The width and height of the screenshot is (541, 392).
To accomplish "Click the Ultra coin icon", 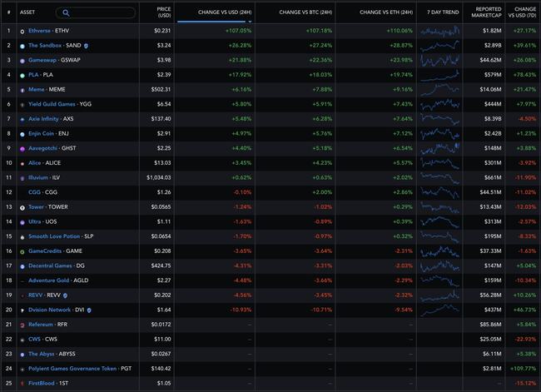I will (22, 222).
